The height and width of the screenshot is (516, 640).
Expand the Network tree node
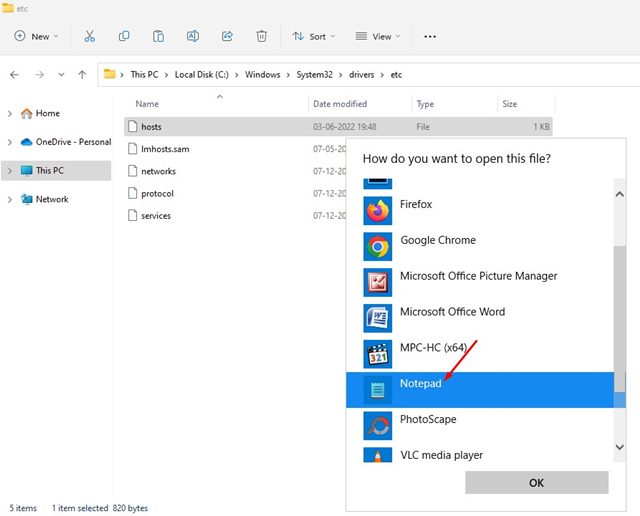(x=10, y=199)
